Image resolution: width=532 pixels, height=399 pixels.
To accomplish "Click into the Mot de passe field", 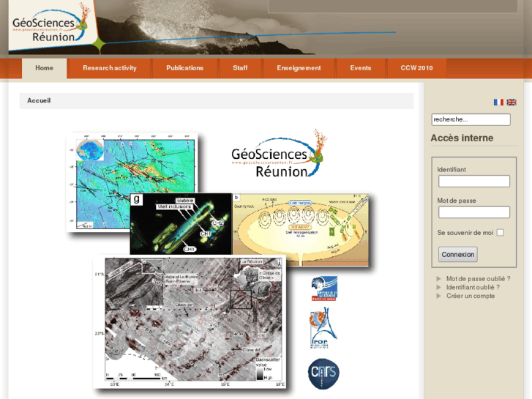I will coord(474,212).
